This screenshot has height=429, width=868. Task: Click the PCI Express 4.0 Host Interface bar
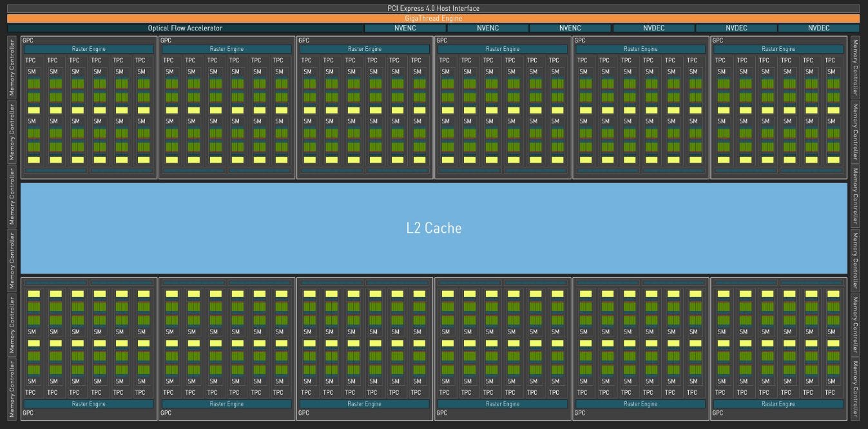point(434,8)
